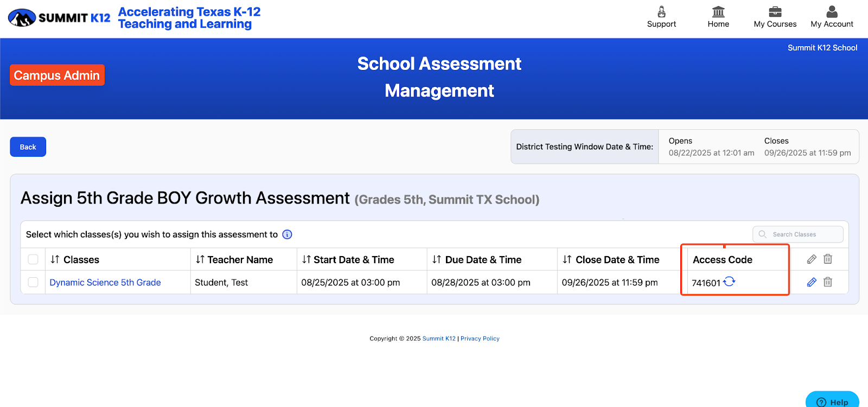
Task: Click the Back button
Action: click(x=28, y=147)
